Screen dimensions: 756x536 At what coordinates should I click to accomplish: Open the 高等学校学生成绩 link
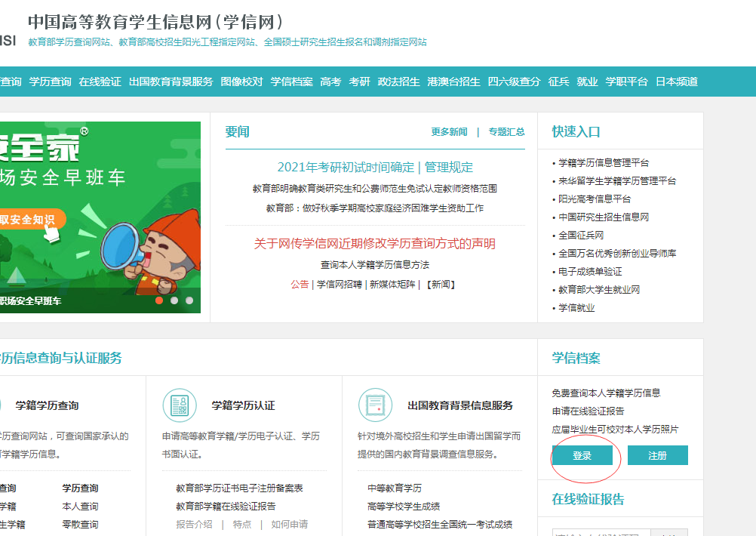(x=404, y=506)
